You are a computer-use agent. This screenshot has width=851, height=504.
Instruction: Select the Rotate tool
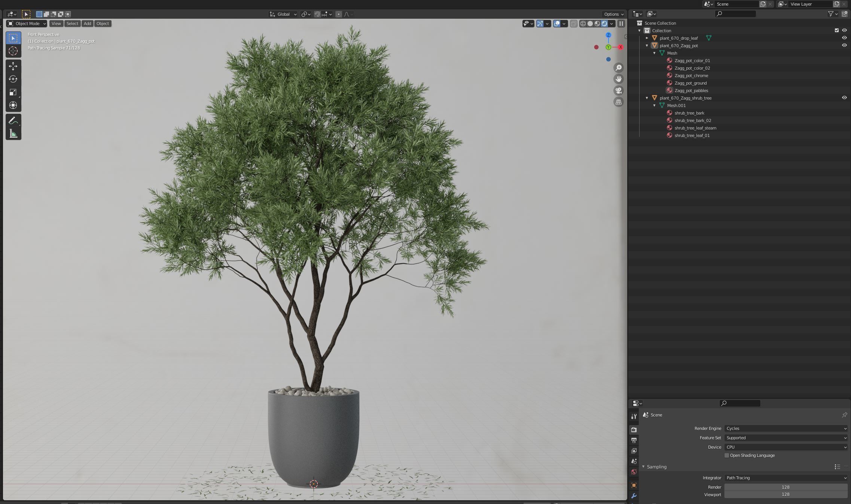(13, 79)
